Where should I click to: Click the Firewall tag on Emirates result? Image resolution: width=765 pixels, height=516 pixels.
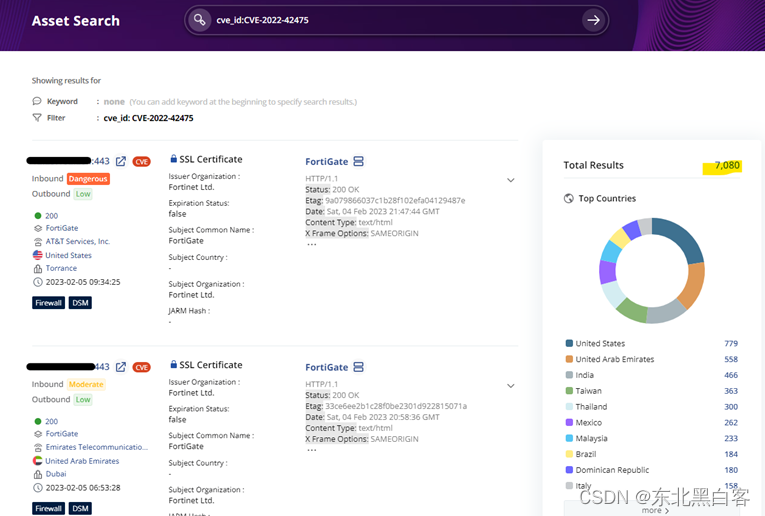48,509
